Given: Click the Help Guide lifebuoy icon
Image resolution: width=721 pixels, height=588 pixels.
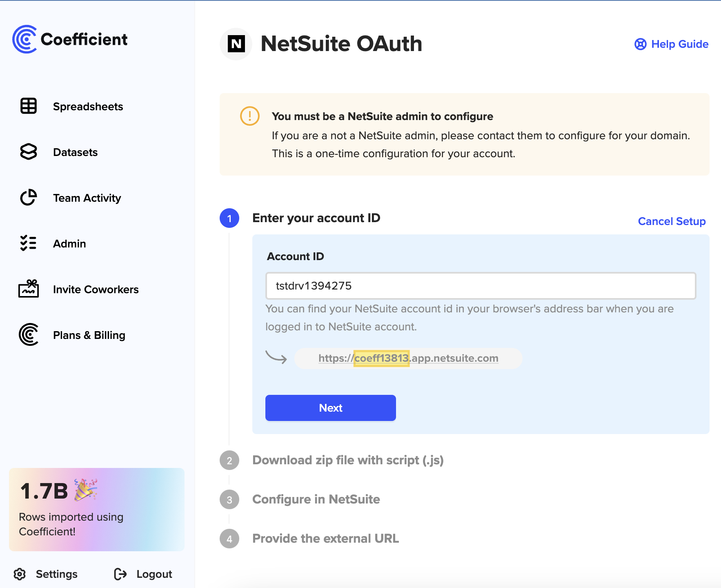Looking at the screenshot, I should [x=641, y=44].
